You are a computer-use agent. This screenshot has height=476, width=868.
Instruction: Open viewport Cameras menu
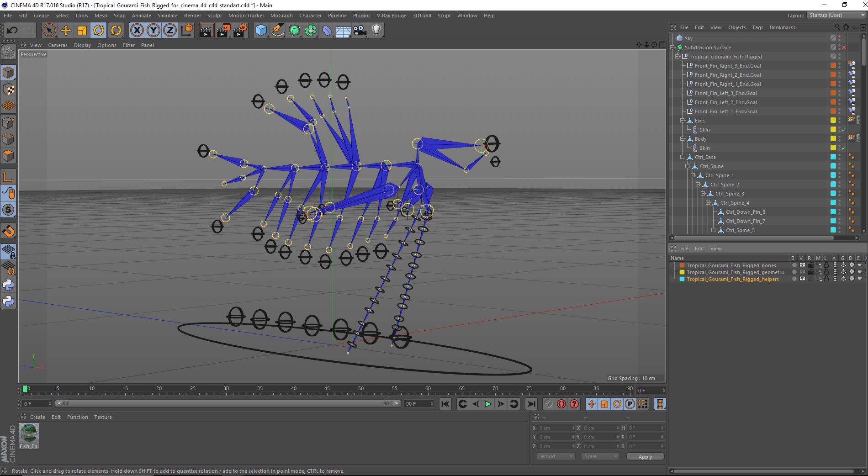(x=58, y=45)
